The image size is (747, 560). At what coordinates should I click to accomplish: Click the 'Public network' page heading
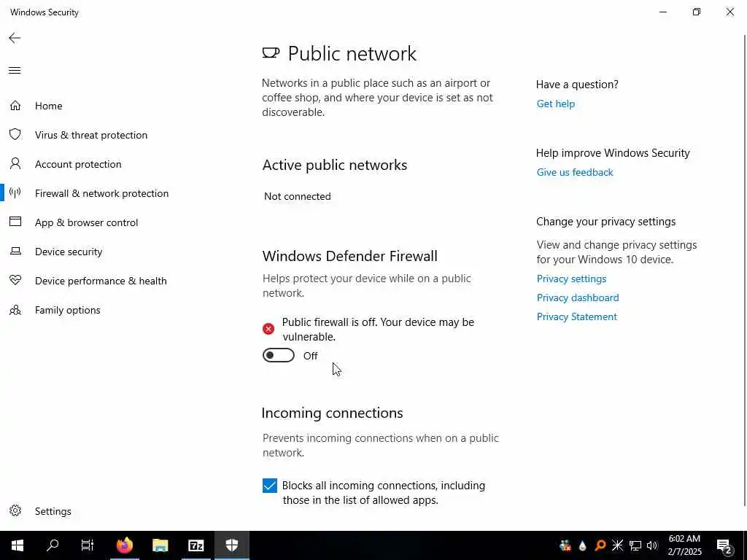352,53
